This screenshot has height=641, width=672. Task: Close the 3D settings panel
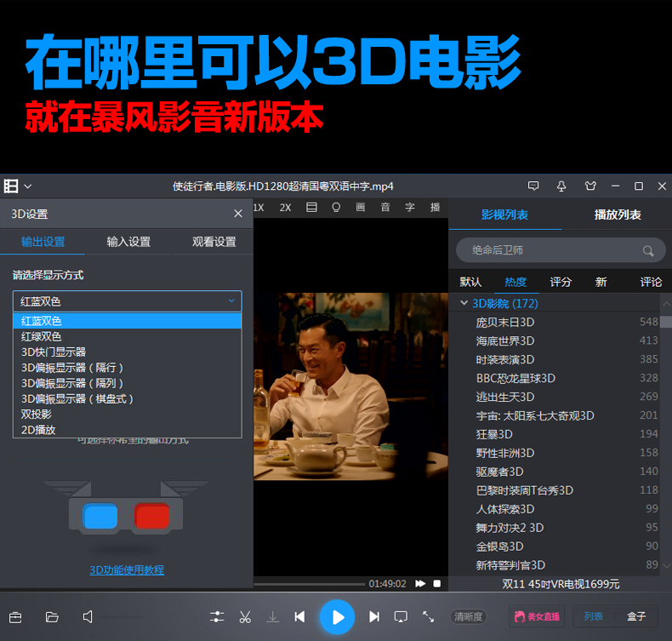click(238, 214)
